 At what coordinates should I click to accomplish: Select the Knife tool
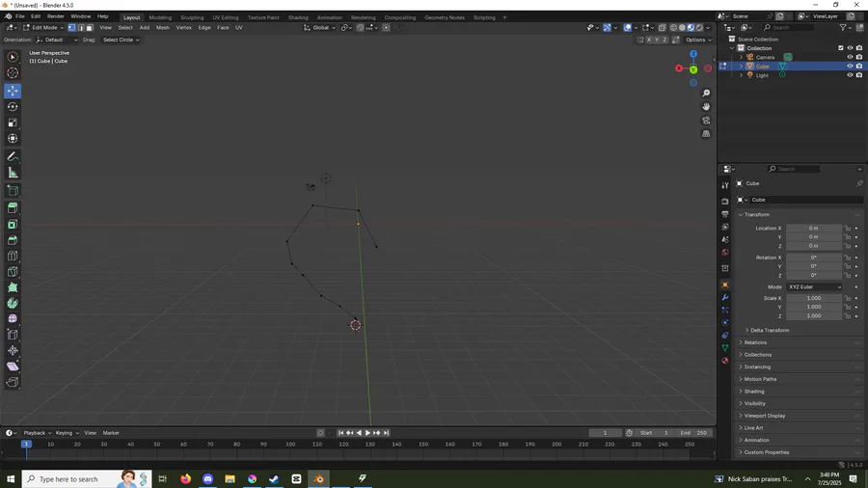click(x=13, y=272)
